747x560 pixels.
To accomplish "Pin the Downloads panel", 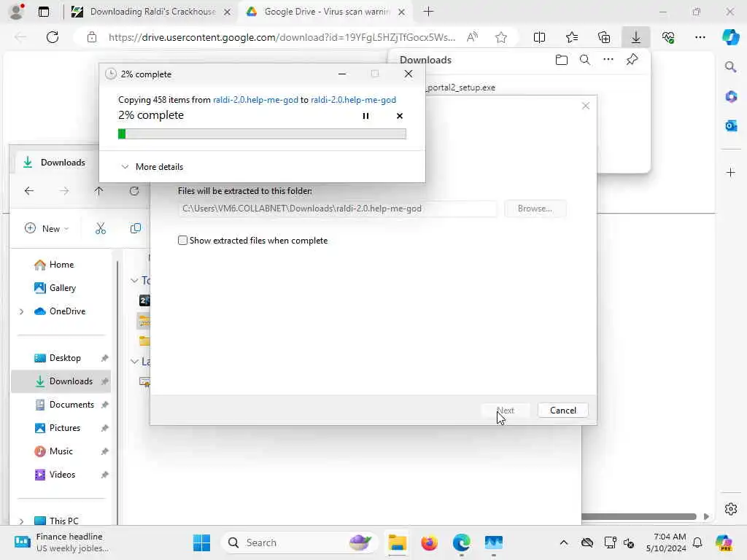I will click(632, 60).
